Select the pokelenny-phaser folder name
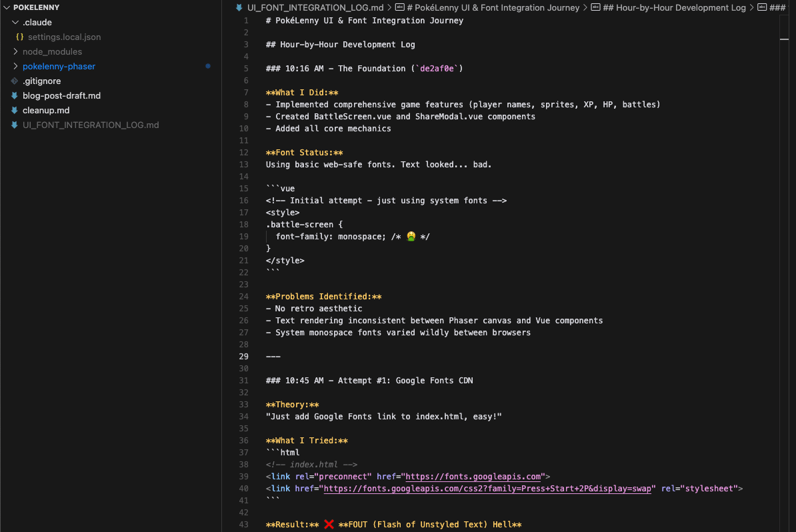Screen dimensions: 796x532 click(x=59, y=66)
